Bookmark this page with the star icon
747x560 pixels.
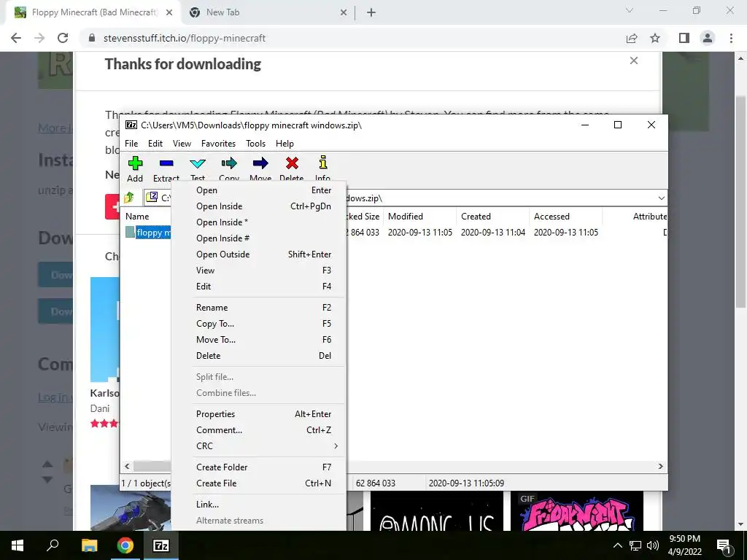coord(655,38)
